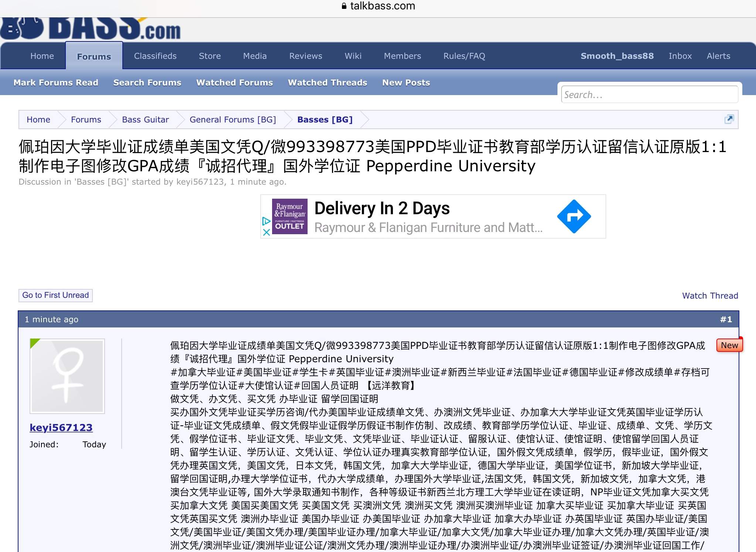Click Watch Thread
The height and width of the screenshot is (552, 756).
(x=710, y=296)
